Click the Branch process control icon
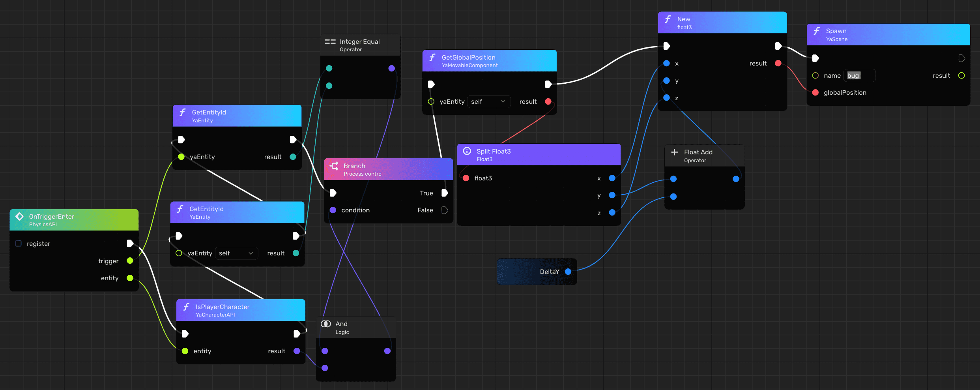 pos(334,166)
